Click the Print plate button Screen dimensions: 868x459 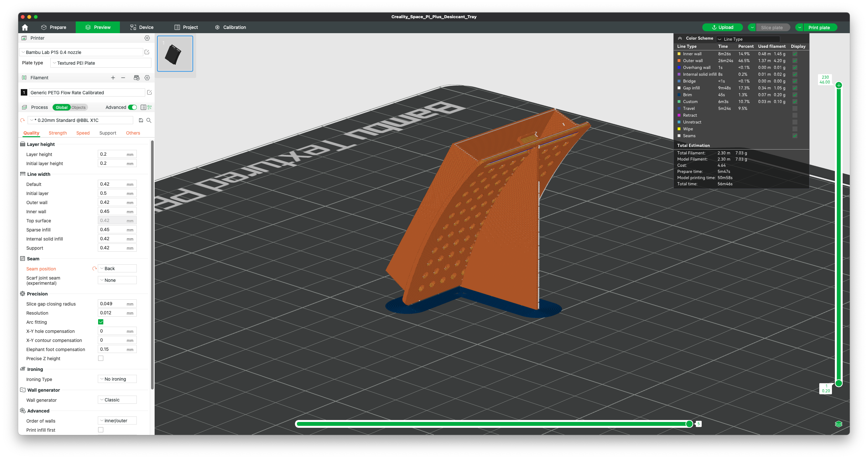pos(819,27)
